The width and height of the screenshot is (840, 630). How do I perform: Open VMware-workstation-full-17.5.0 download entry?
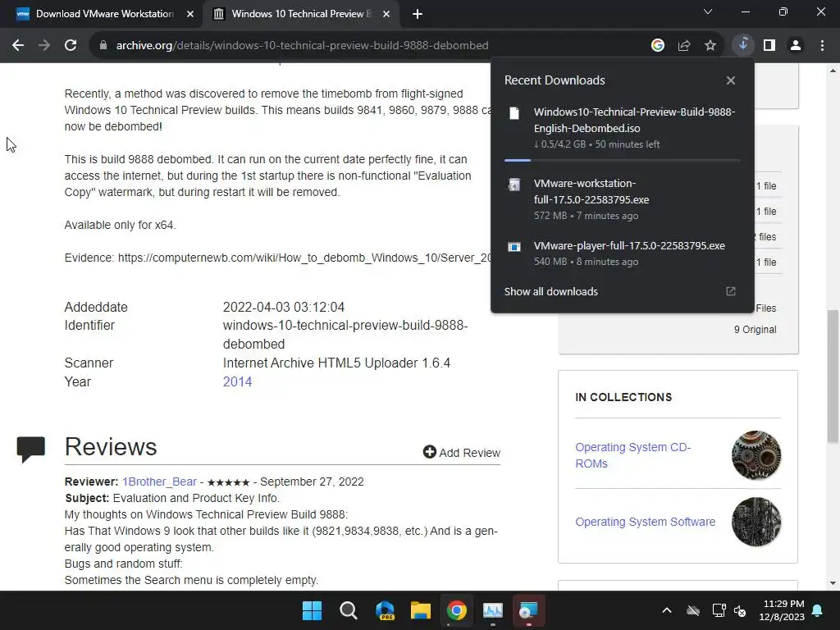click(x=622, y=199)
